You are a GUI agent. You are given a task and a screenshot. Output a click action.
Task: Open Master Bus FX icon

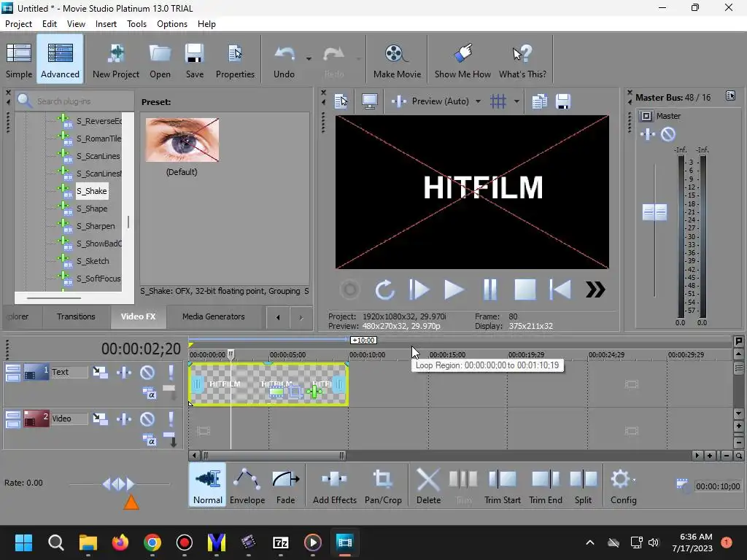[x=648, y=134]
